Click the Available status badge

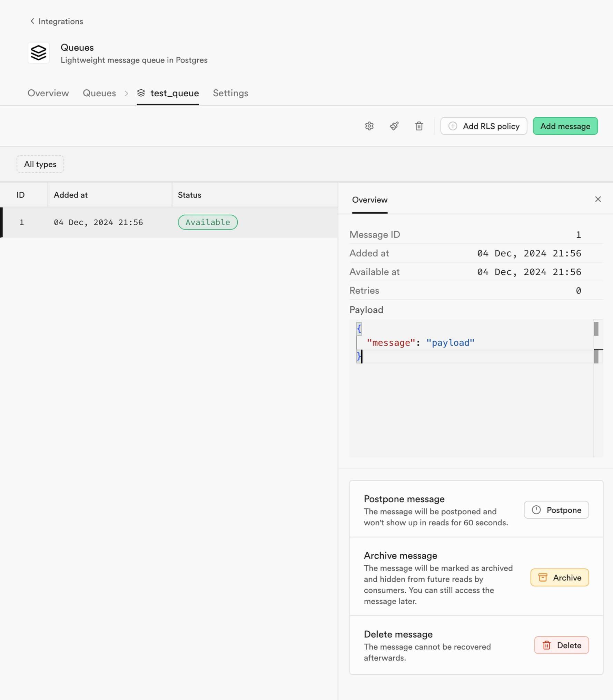click(208, 222)
